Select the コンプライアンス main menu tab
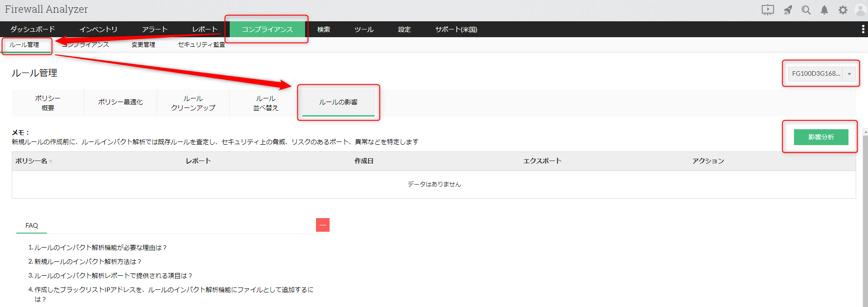This screenshot has width=868, height=307. point(267,29)
